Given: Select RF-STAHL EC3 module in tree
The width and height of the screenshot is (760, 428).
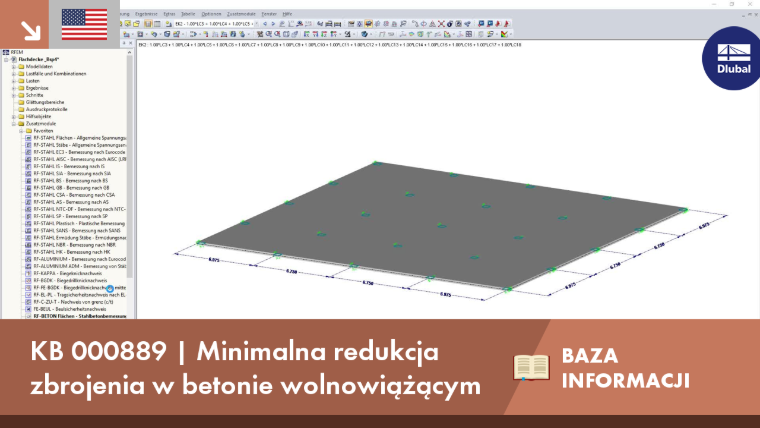Looking at the screenshot, I should pos(79,152).
